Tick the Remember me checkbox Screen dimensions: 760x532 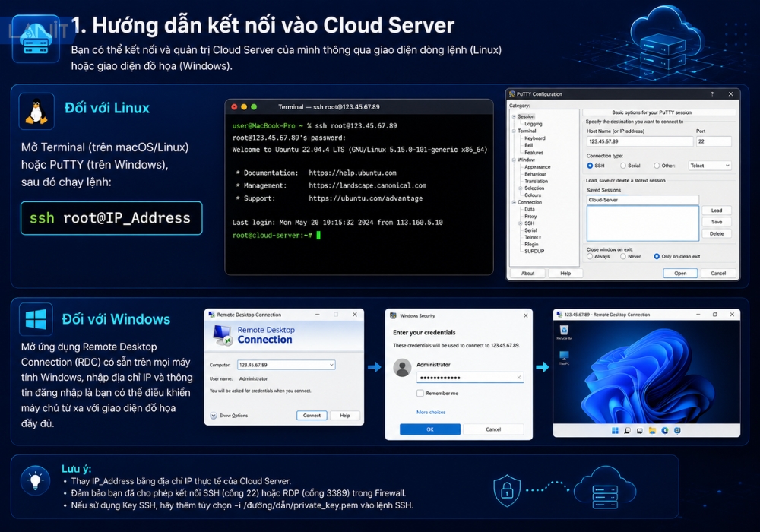point(420,394)
